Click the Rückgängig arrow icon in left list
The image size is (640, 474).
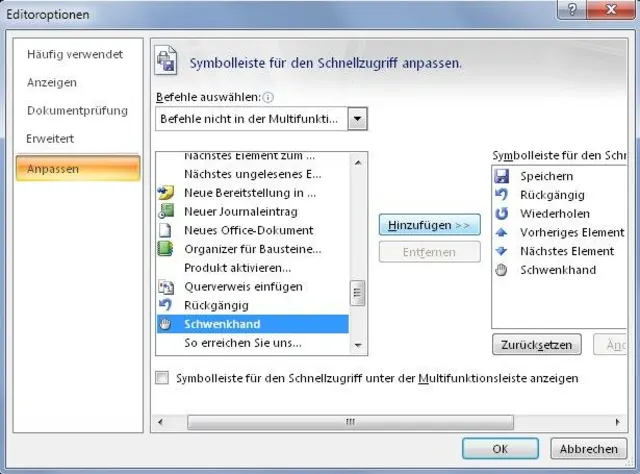click(x=165, y=305)
